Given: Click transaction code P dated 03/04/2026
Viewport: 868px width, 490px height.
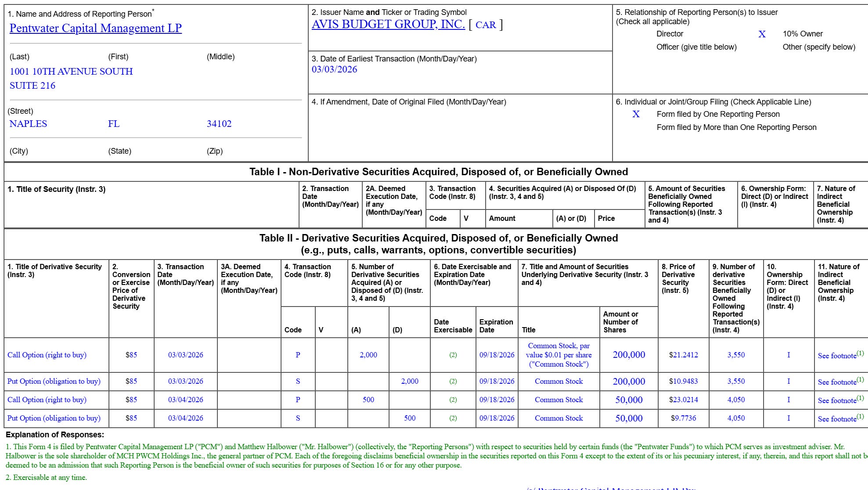Looking at the screenshot, I should point(298,400).
